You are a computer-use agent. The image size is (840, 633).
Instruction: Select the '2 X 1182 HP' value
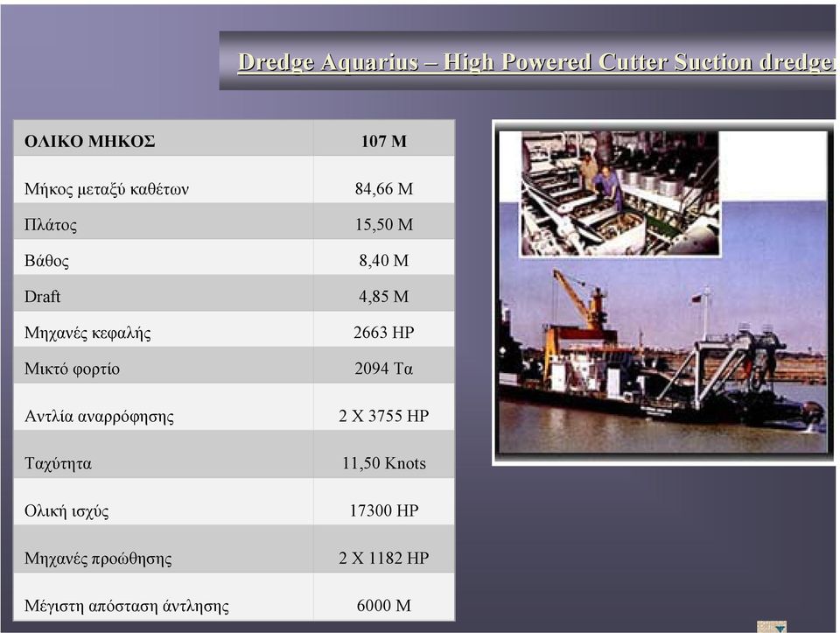tap(384, 558)
